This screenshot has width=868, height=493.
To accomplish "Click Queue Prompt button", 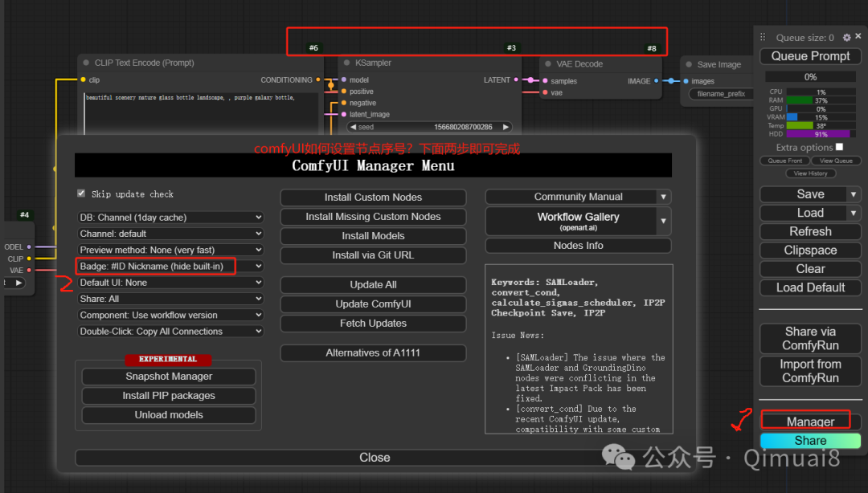I will click(x=810, y=56).
